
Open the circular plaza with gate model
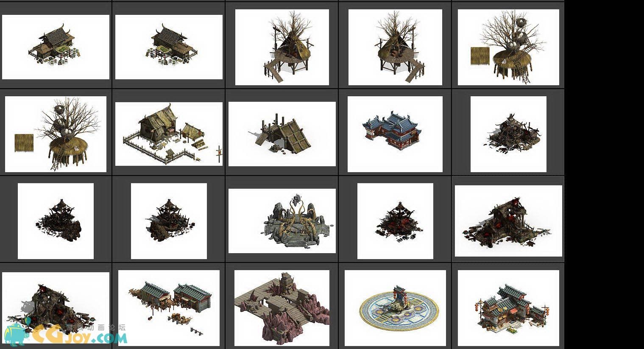click(395, 308)
